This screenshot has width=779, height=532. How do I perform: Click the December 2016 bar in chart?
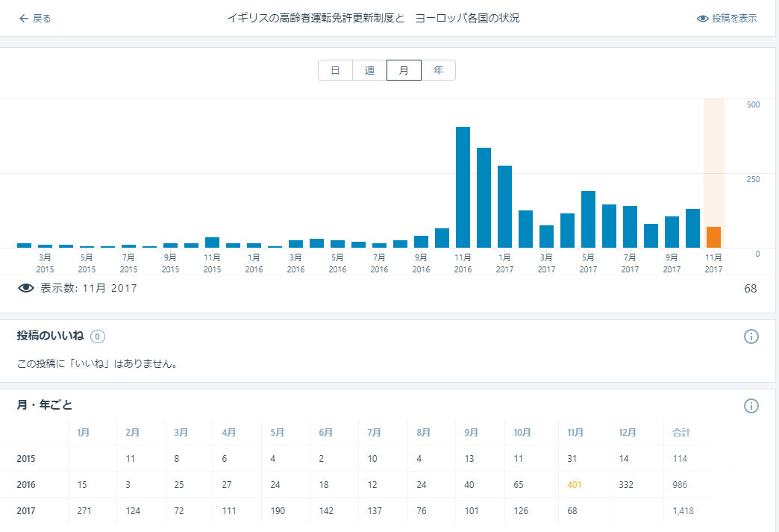(x=484, y=198)
